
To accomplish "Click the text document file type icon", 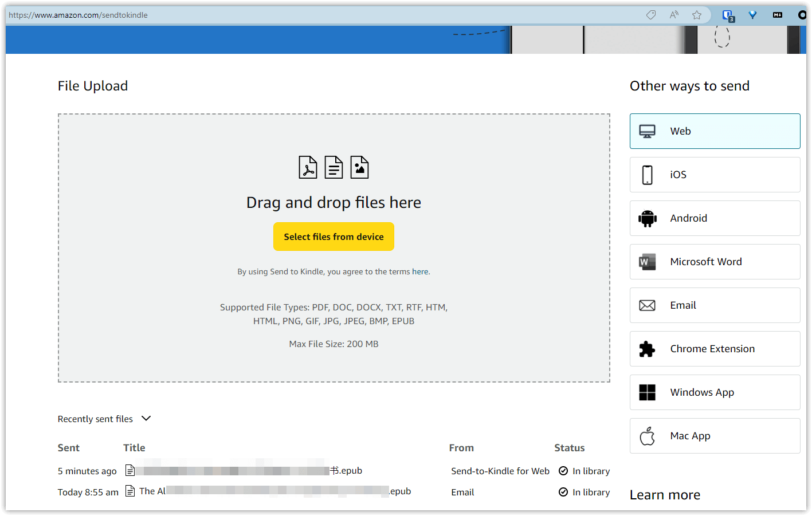I will pos(334,167).
